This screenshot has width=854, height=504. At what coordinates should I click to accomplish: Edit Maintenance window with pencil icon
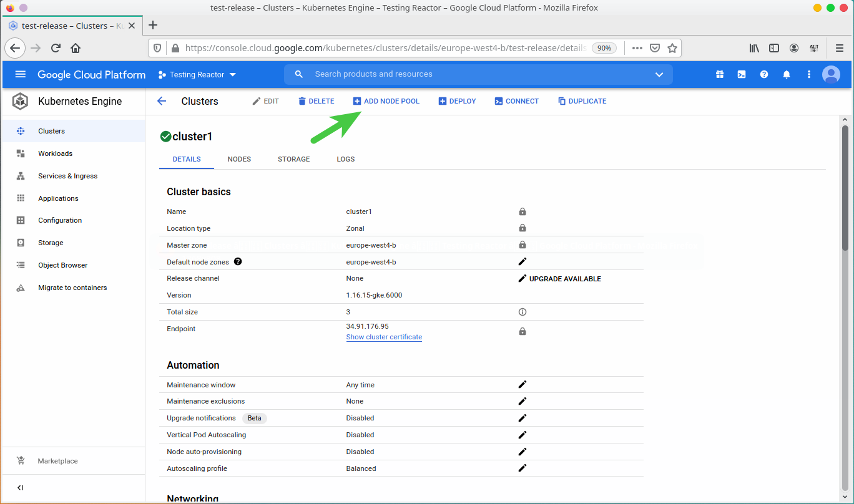click(x=523, y=385)
